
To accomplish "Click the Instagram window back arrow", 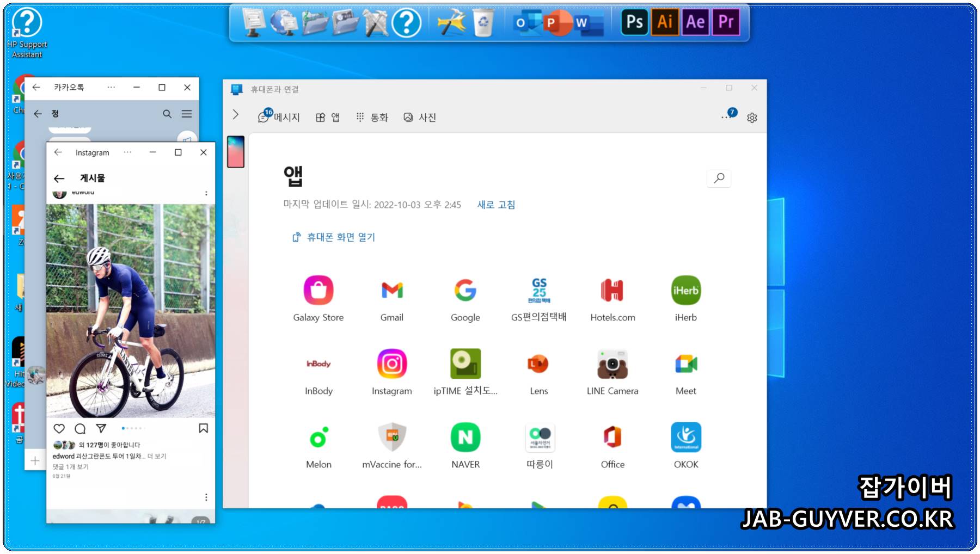I will (x=58, y=152).
